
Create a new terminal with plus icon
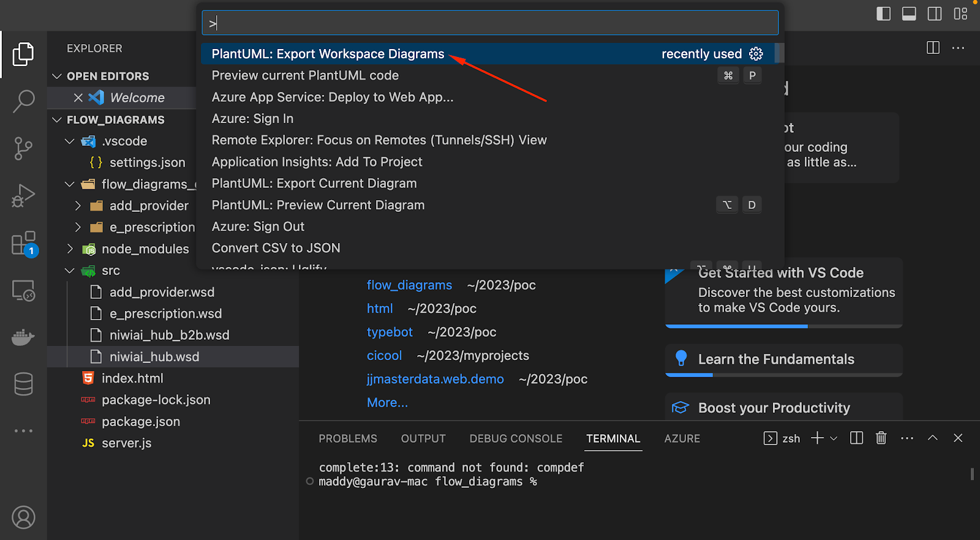(x=817, y=438)
